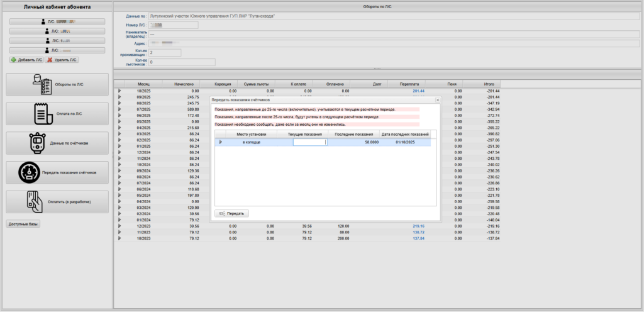Open the Доступные базы button

pos(23,224)
